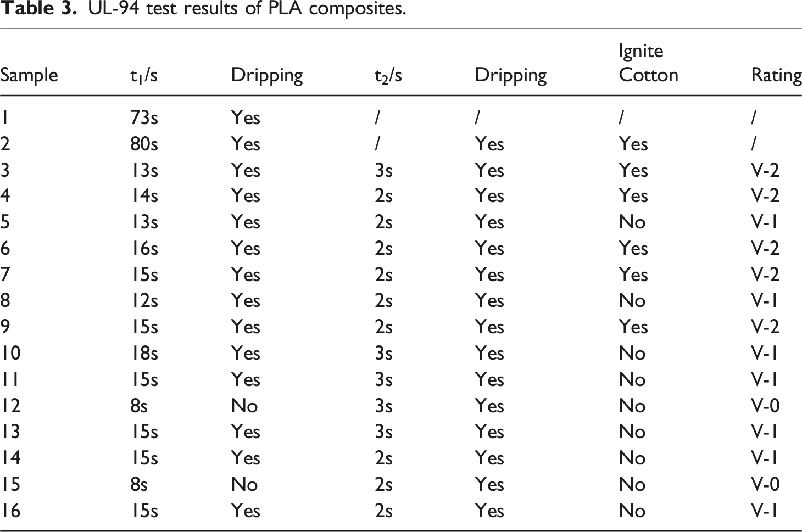Select Ignite Cotton No for sample 5
Image resolution: width=802 pixels, height=532 pixels.
[632, 222]
